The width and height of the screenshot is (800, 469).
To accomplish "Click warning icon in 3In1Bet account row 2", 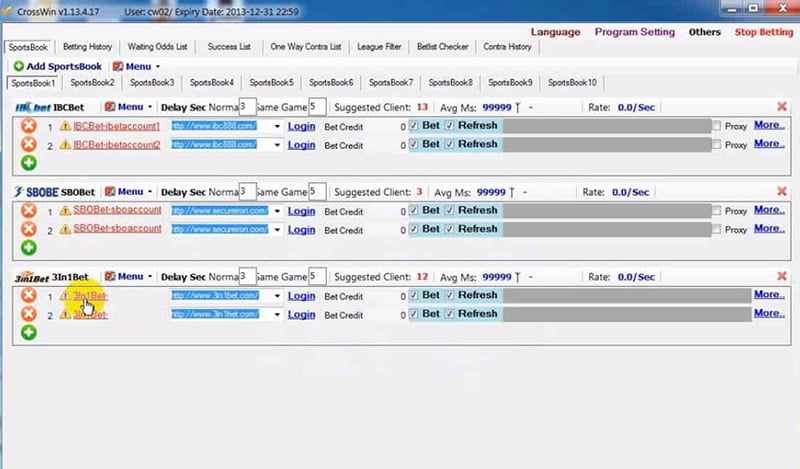I will click(x=65, y=314).
